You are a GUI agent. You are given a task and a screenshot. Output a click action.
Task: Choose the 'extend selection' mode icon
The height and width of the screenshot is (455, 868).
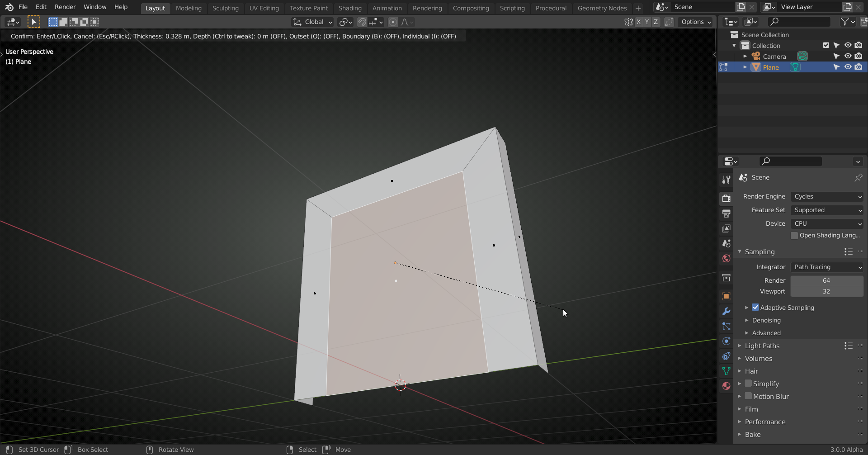click(x=63, y=22)
